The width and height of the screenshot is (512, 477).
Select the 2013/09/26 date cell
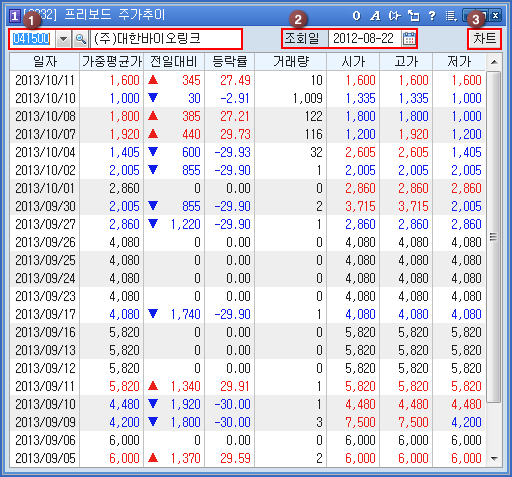click(x=45, y=242)
